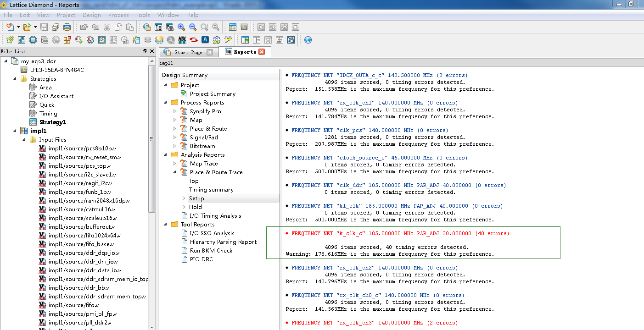The width and height of the screenshot is (644, 330).
Task: Open the Project Summary report
Action: click(212, 94)
